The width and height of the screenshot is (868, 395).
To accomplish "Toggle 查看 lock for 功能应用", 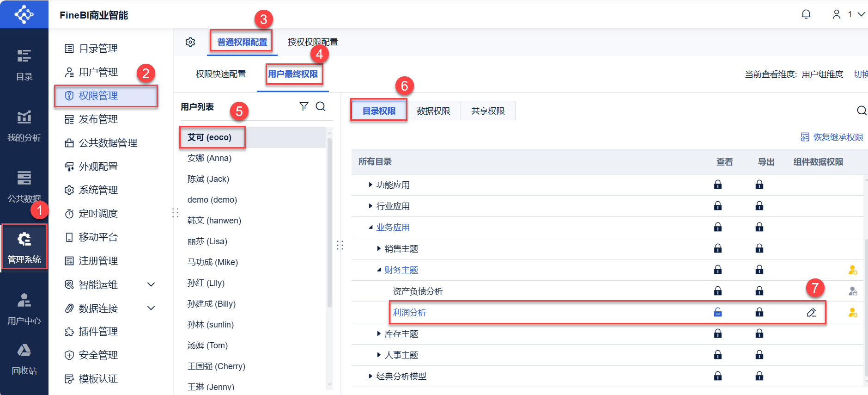I will [718, 185].
